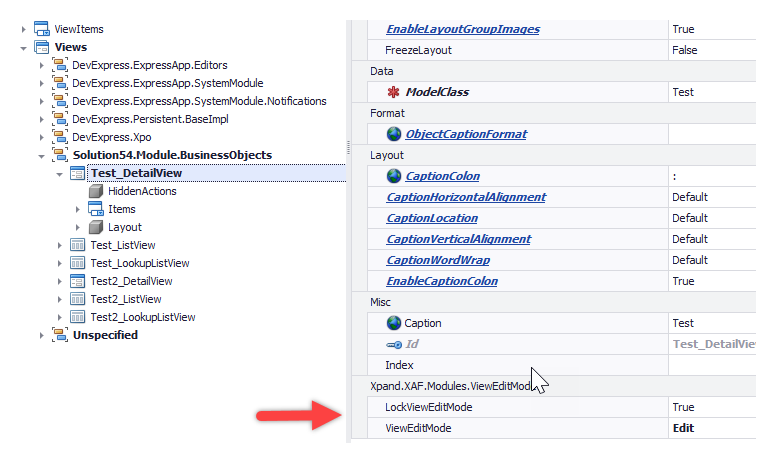Expand the Items node

click(78, 209)
